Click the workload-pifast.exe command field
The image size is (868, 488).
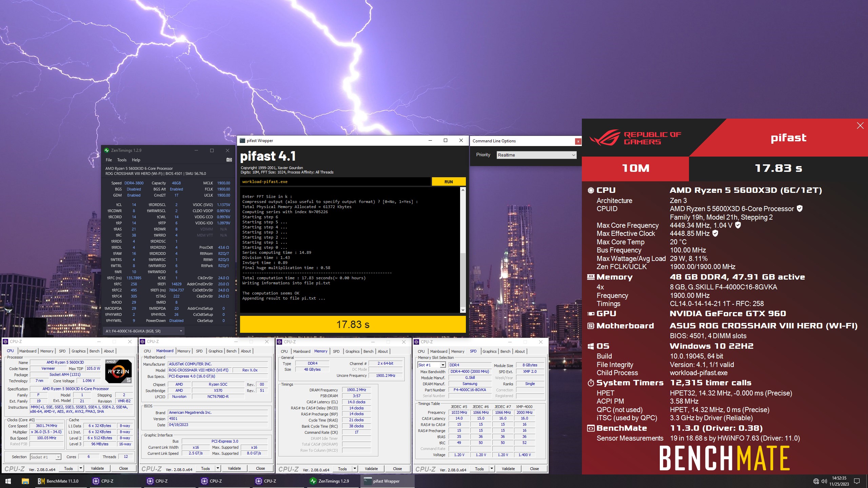click(x=335, y=182)
